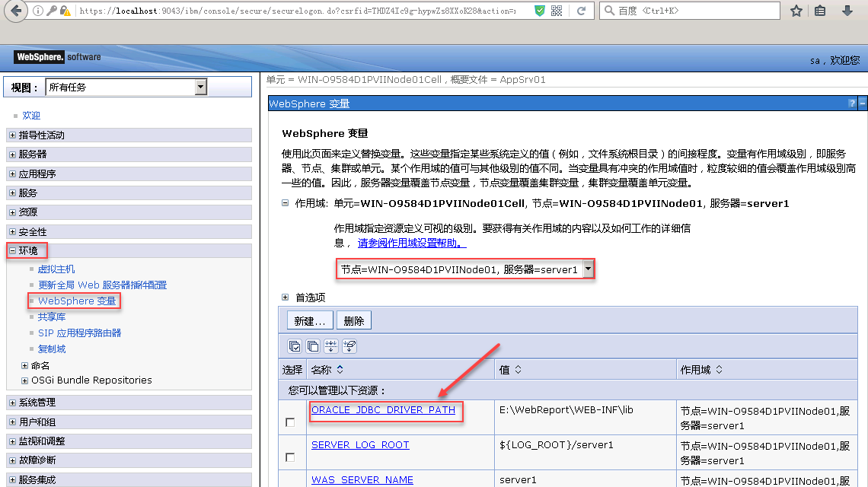Reload the page with refresh icon
The image size is (868, 487).
tap(581, 11)
